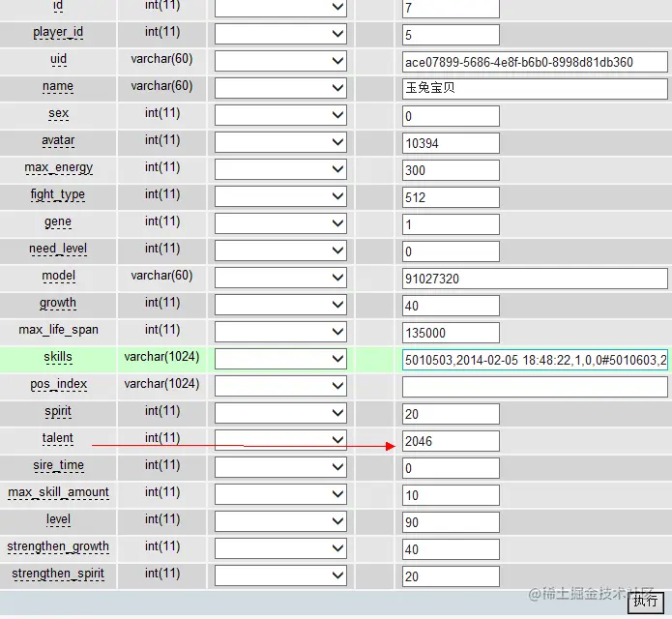Click the name column label
The image size is (672, 619).
pyautogui.click(x=58, y=86)
